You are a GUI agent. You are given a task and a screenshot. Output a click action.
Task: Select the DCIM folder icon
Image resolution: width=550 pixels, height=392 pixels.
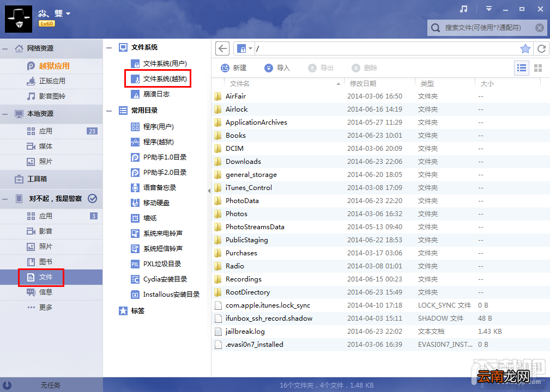tap(218, 149)
